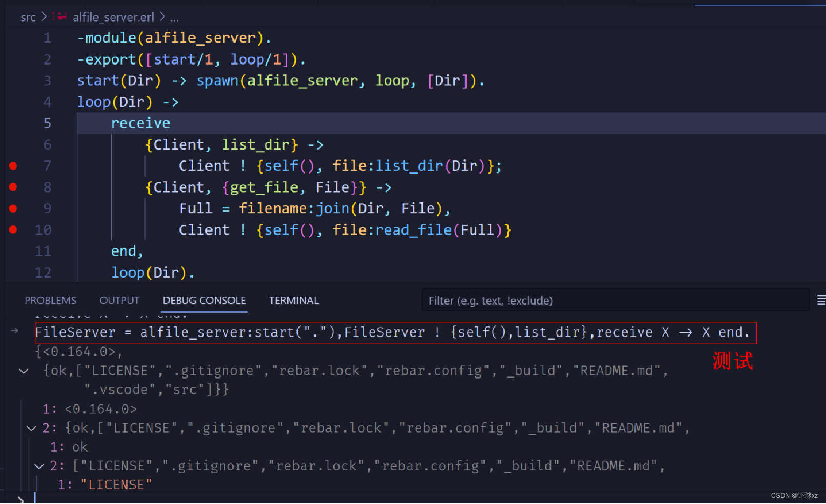Click the {<0.164.0>, output line

tap(79, 352)
